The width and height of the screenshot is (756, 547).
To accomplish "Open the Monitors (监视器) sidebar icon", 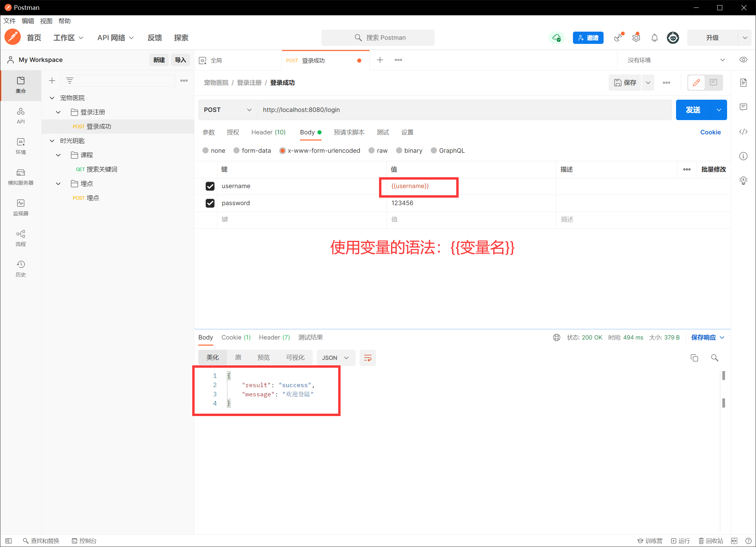I will click(21, 207).
